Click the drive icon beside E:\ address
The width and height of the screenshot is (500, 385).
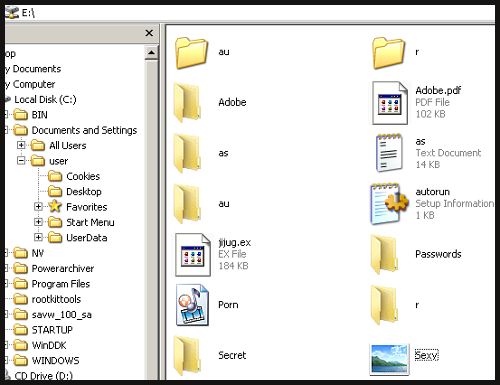13,12
